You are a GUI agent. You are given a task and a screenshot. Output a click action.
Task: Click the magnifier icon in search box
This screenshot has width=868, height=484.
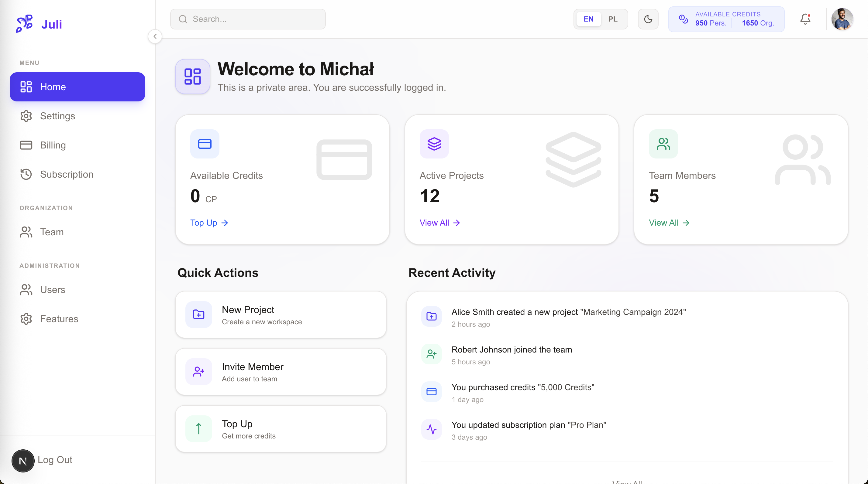coord(183,19)
